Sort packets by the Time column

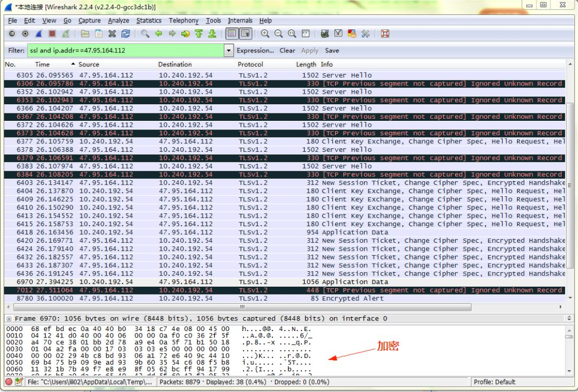tap(42, 64)
